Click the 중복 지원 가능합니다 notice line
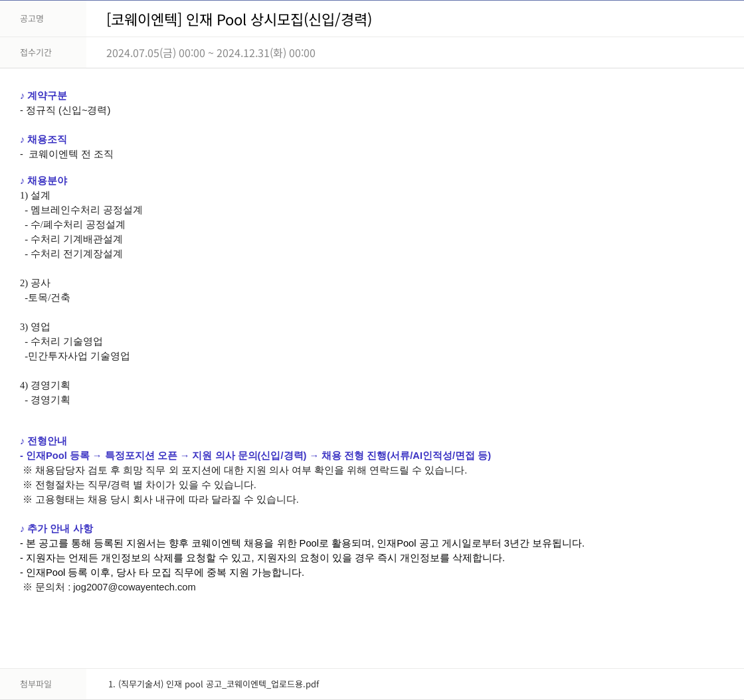The image size is (744, 700). 162,573
